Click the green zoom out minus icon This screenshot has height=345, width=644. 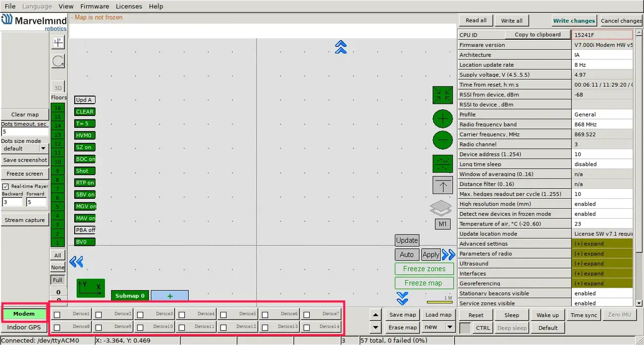pyautogui.click(x=442, y=140)
